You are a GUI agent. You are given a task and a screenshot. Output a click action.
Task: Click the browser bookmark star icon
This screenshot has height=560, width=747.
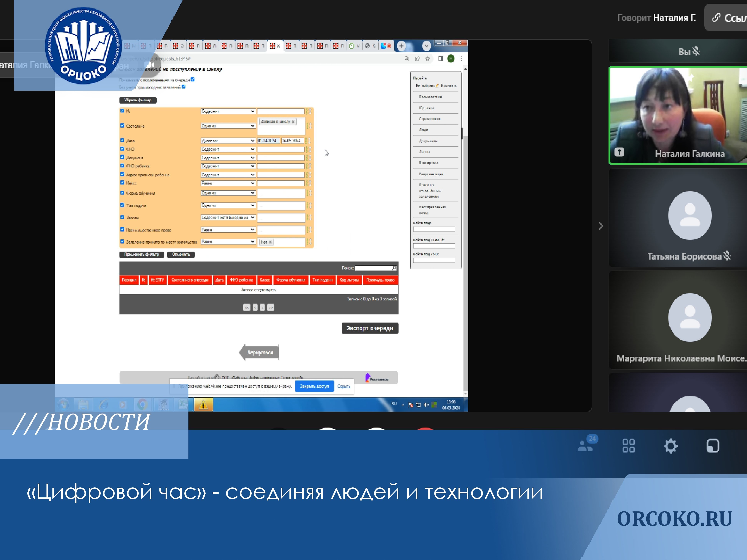click(x=428, y=59)
